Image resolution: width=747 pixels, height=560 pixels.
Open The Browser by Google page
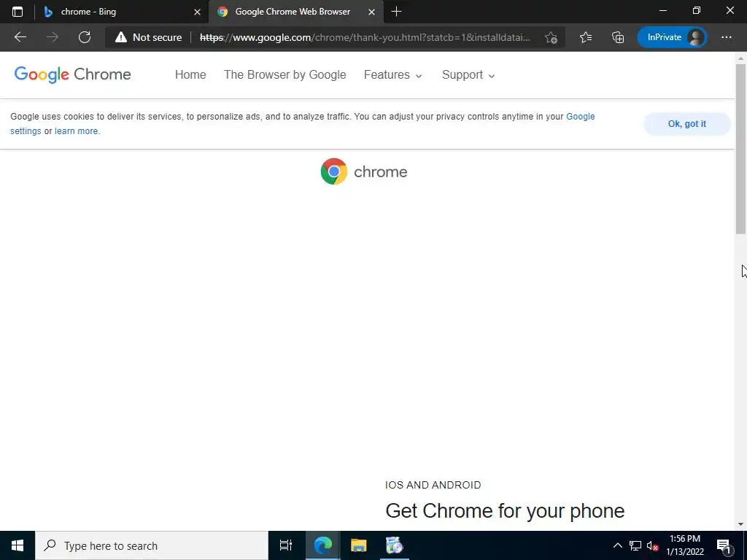click(x=285, y=75)
